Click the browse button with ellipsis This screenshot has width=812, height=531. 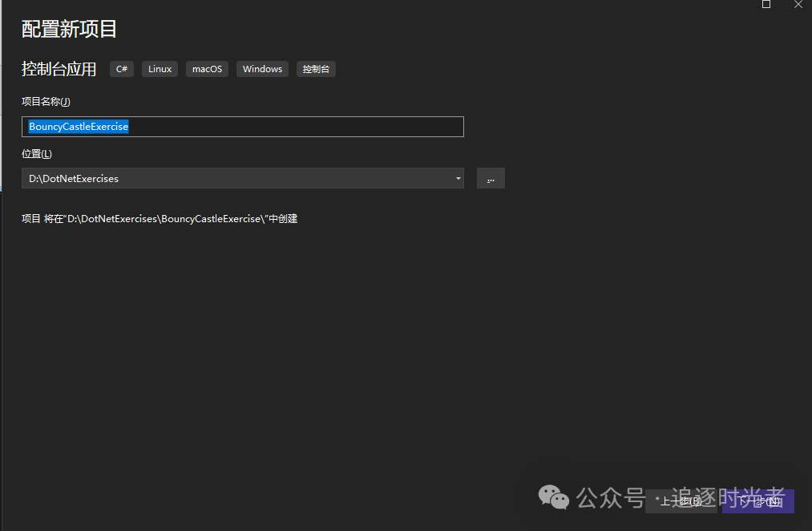[x=491, y=178]
